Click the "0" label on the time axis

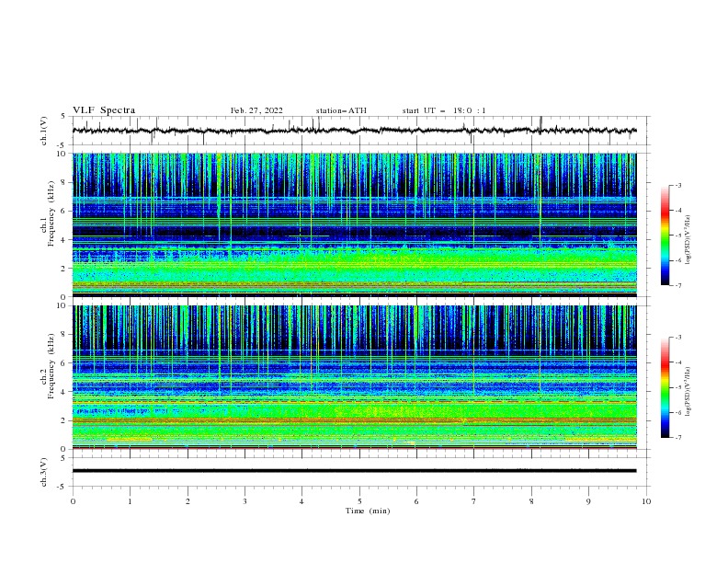point(73,501)
